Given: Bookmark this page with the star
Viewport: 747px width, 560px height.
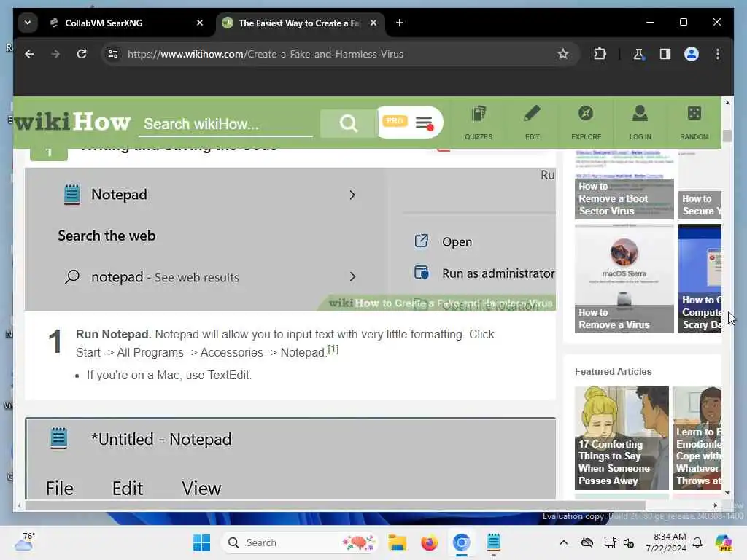Looking at the screenshot, I should coord(563,54).
